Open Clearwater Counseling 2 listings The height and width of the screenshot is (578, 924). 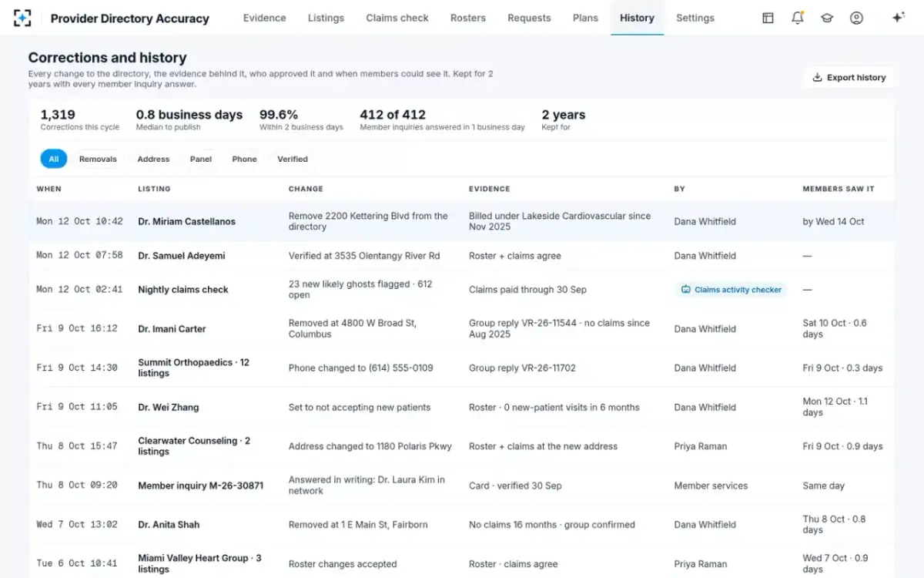point(194,446)
